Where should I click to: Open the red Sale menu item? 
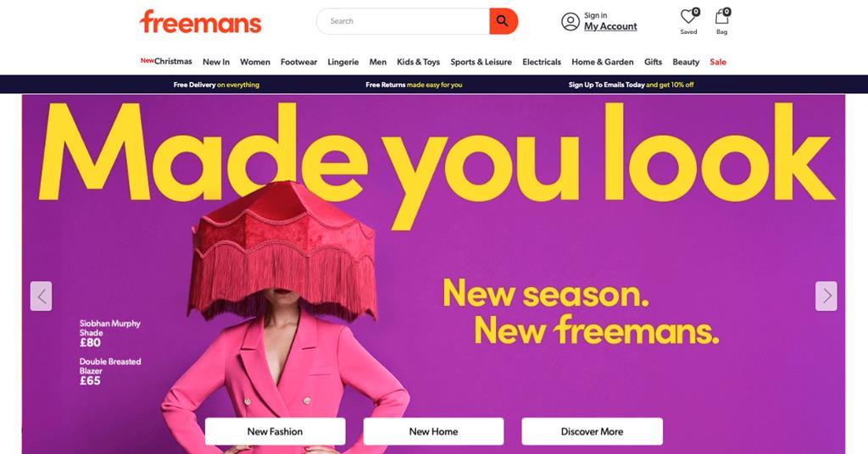coord(717,62)
